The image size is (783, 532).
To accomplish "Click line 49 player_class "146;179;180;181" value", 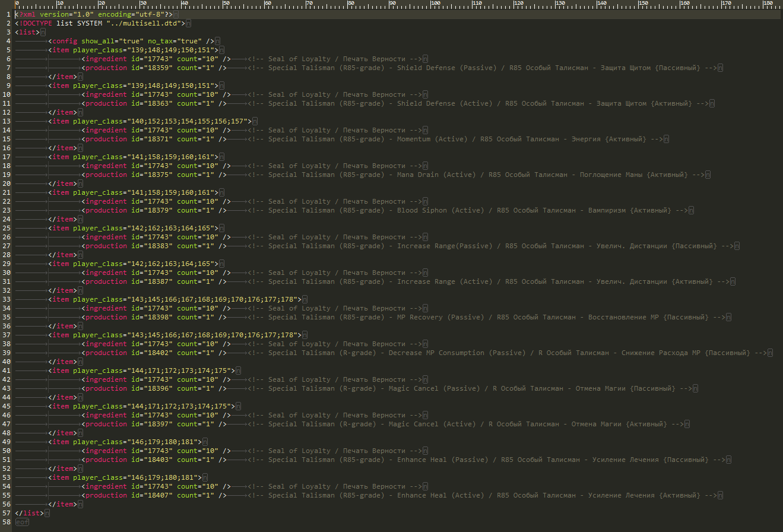I will (x=162, y=442).
